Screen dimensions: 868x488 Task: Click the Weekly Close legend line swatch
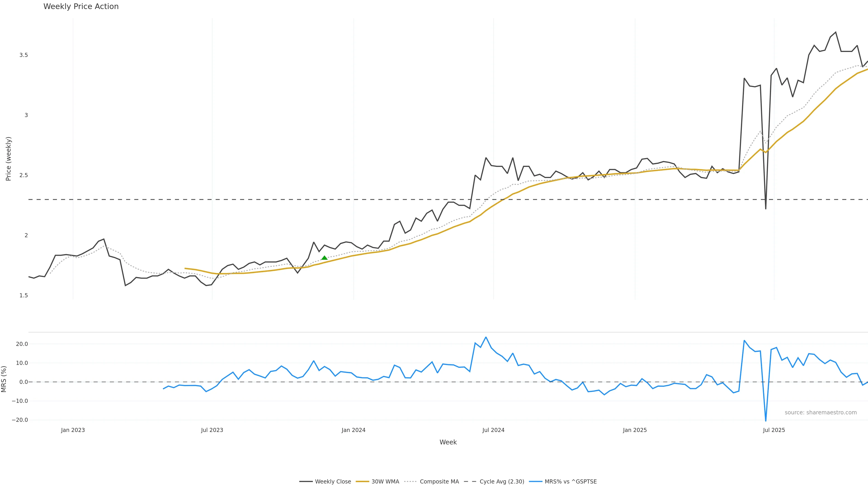306,482
